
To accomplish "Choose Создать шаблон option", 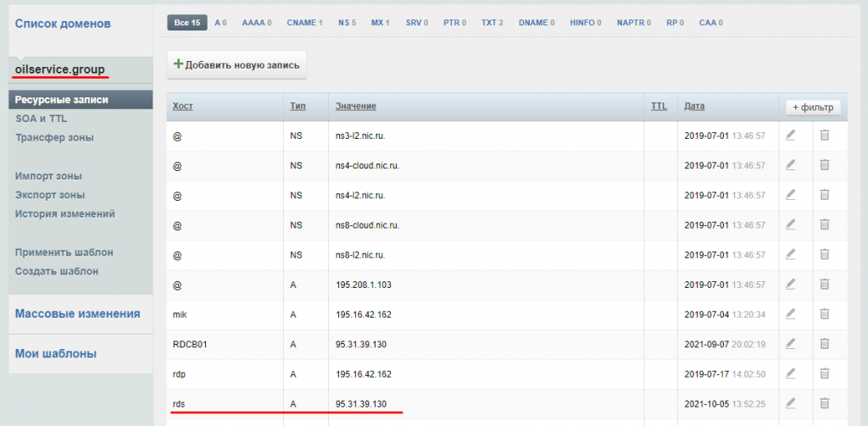I will [x=57, y=271].
